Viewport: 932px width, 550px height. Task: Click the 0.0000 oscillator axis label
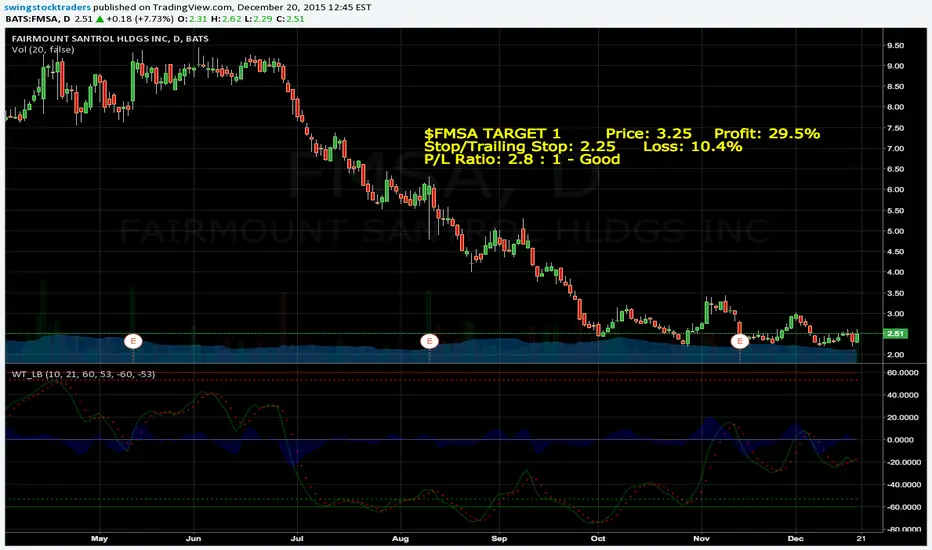(901, 440)
